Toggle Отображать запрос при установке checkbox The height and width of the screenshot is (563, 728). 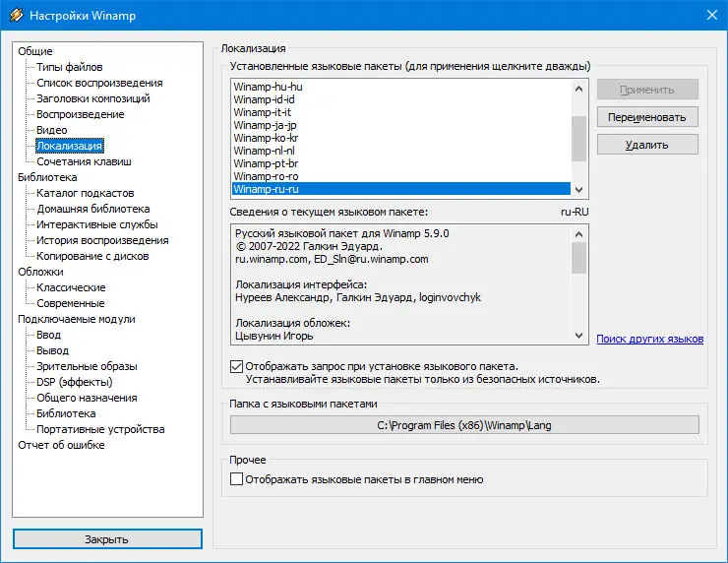(236, 367)
